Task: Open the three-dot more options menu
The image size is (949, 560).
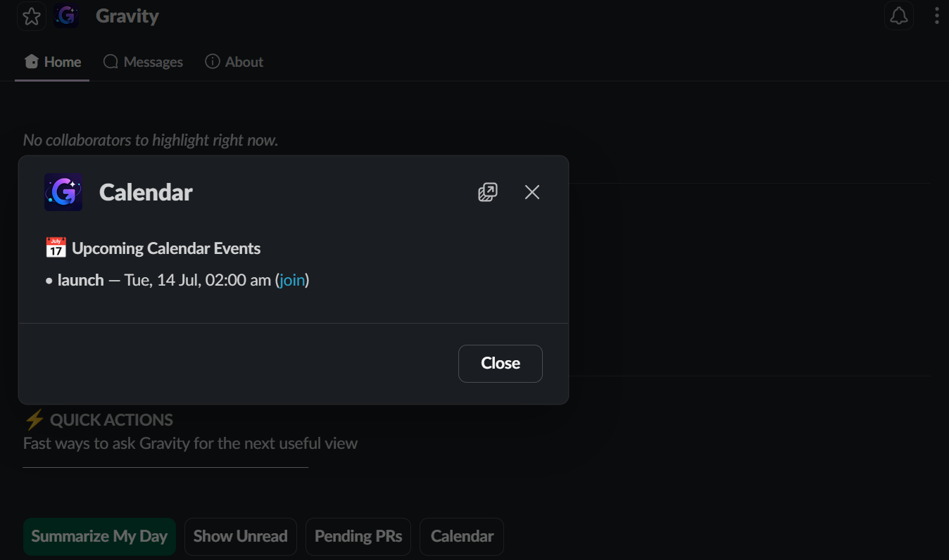Action: coord(936,15)
